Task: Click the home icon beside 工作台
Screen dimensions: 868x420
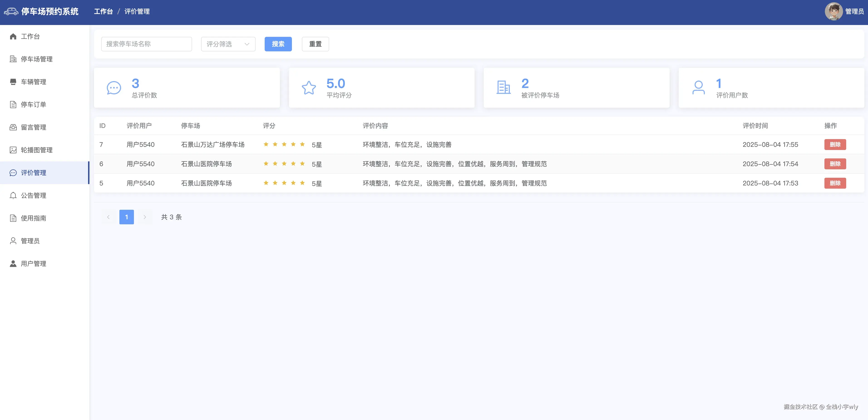Action: click(x=13, y=36)
